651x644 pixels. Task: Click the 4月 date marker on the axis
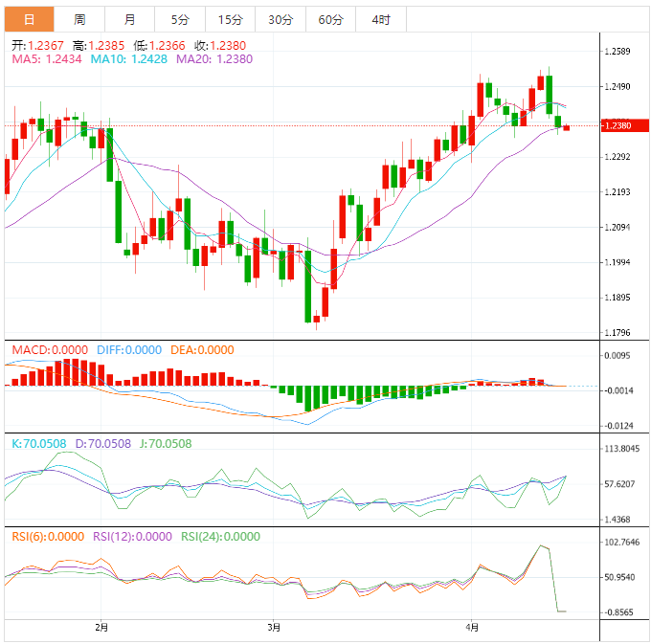pyautogui.click(x=470, y=628)
